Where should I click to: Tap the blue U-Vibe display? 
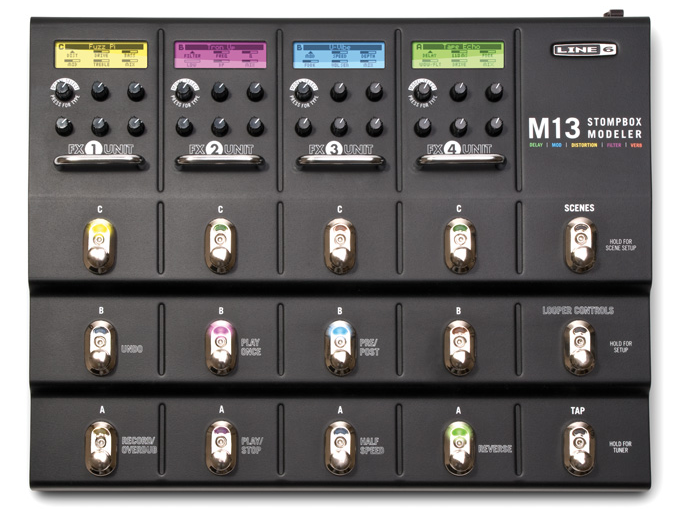(x=339, y=55)
